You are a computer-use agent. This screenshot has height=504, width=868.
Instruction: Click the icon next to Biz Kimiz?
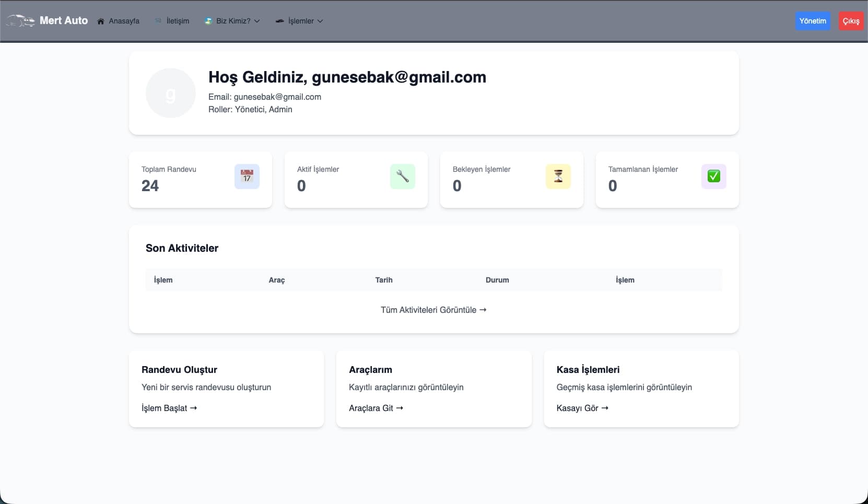[x=209, y=21]
